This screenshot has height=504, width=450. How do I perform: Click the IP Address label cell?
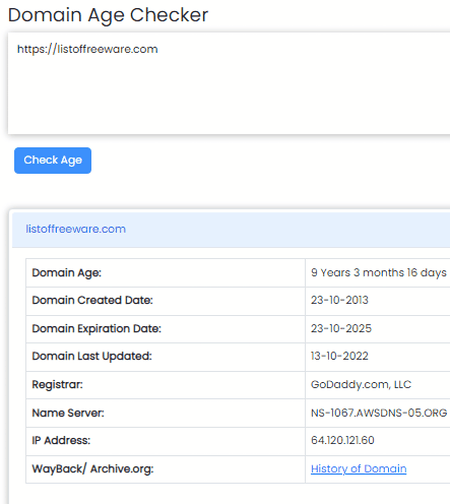coord(166,441)
